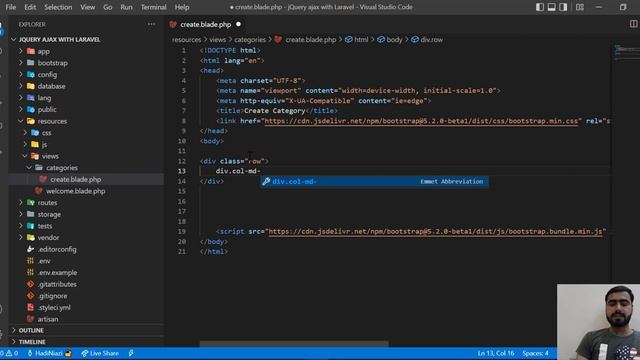Collapse the views folder chevron

pos(25,156)
